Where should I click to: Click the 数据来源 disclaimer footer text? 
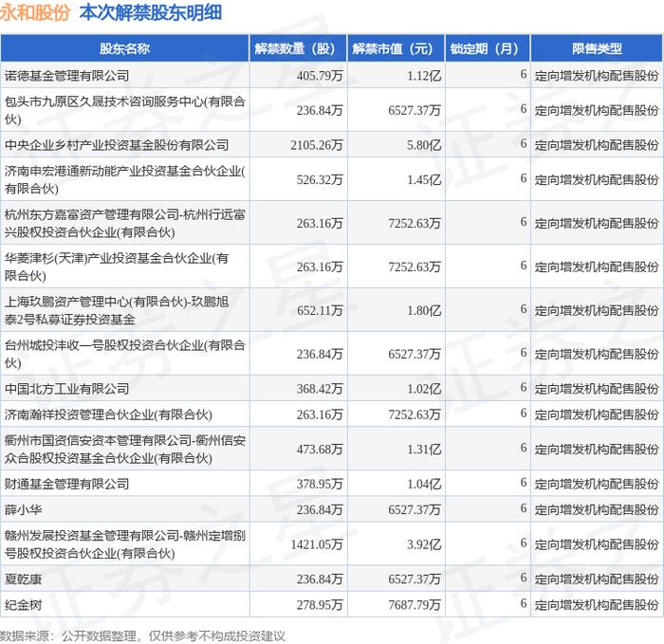click(x=142, y=636)
